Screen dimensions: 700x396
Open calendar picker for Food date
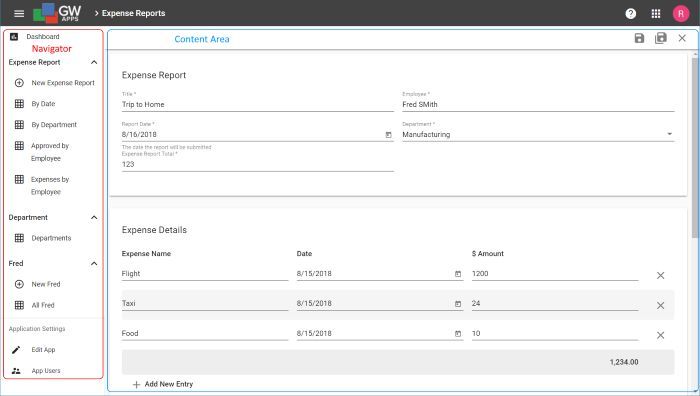pos(458,334)
